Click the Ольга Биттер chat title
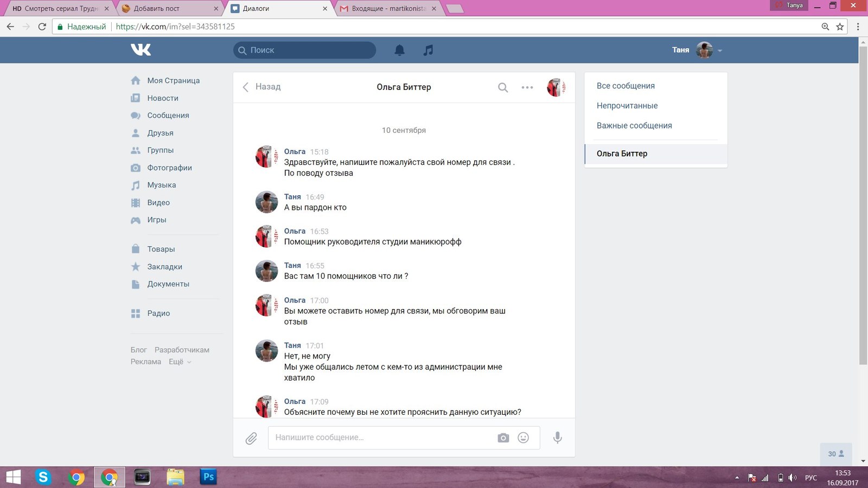The height and width of the screenshot is (488, 868). 404,87
